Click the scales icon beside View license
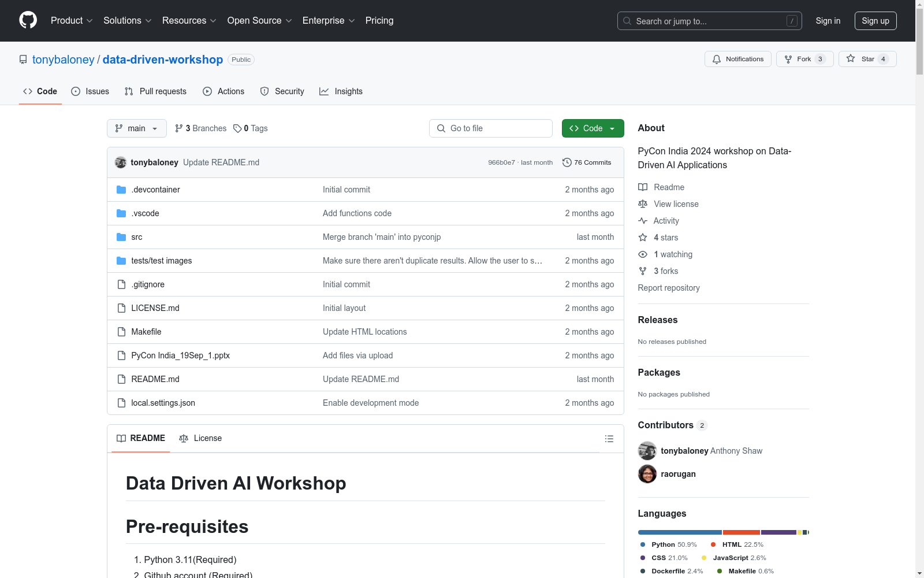The image size is (924, 578). click(x=643, y=204)
